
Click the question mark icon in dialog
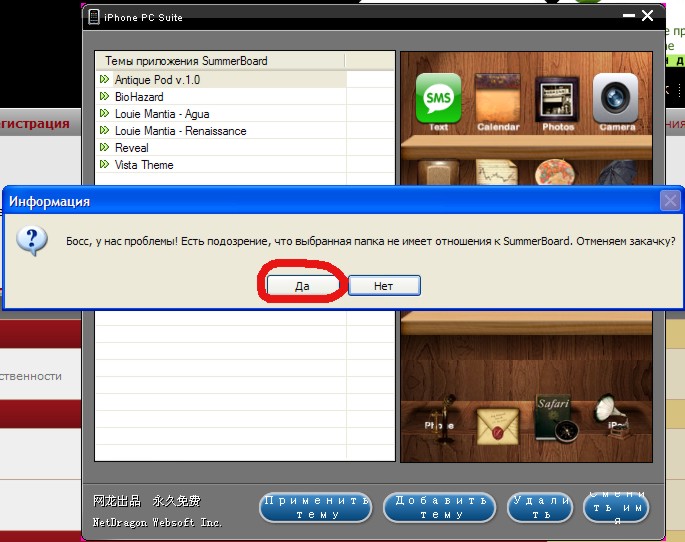(32, 241)
